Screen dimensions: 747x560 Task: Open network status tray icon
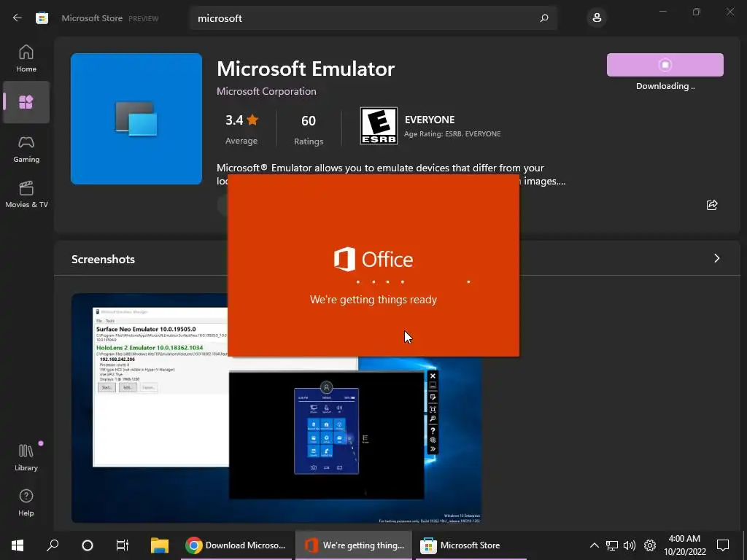tap(612, 545)
